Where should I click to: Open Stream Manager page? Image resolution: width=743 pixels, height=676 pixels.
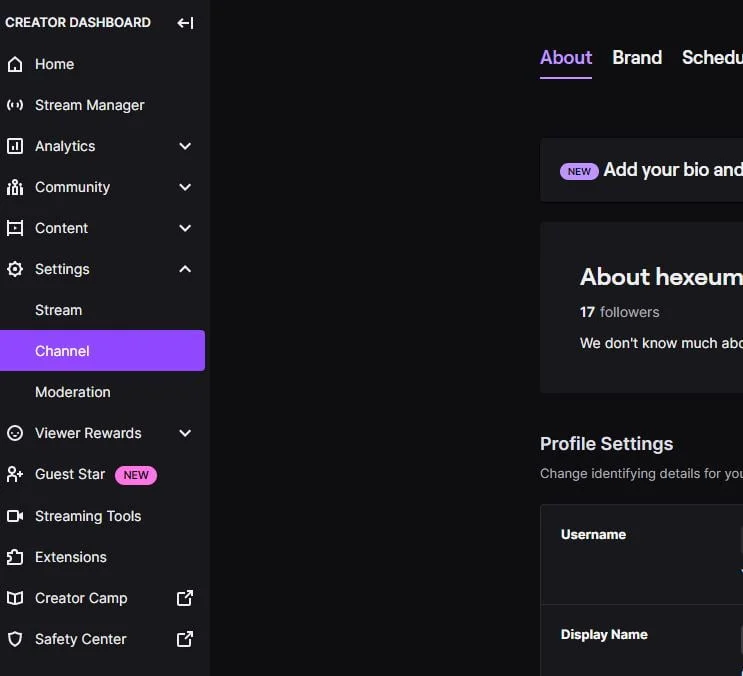point(90,105)
